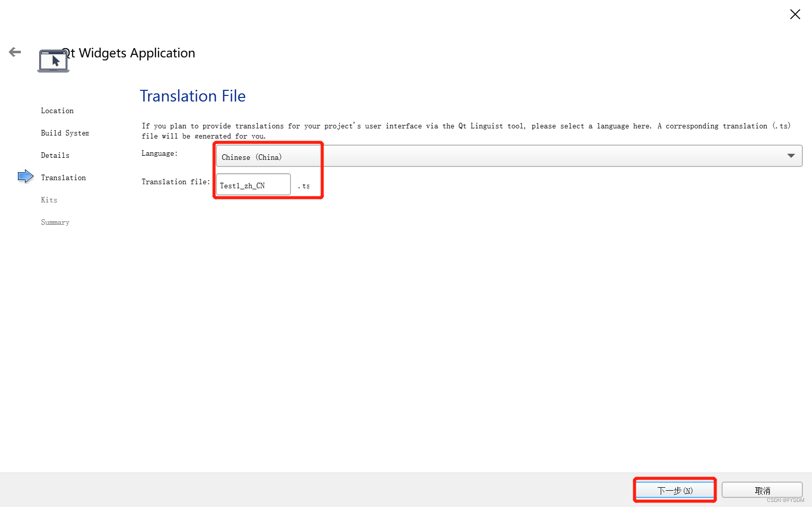The width and height of the screenshot is (812, 507).
Task: Click the "Language:" label
Action: click(160, 153)
